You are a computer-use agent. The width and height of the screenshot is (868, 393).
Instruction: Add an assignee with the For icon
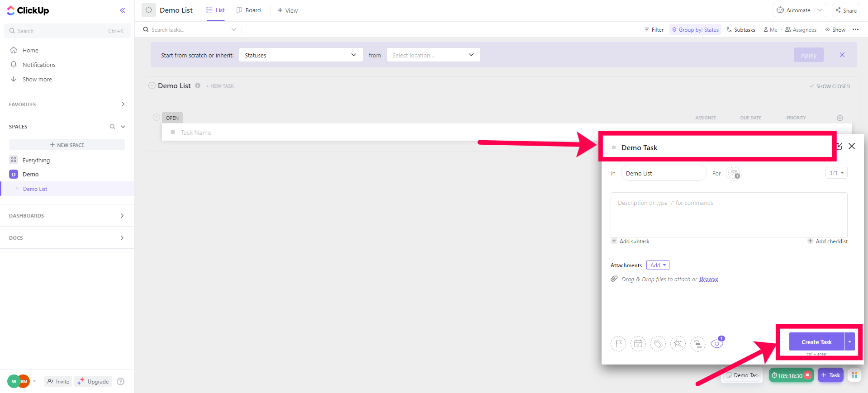734,173
